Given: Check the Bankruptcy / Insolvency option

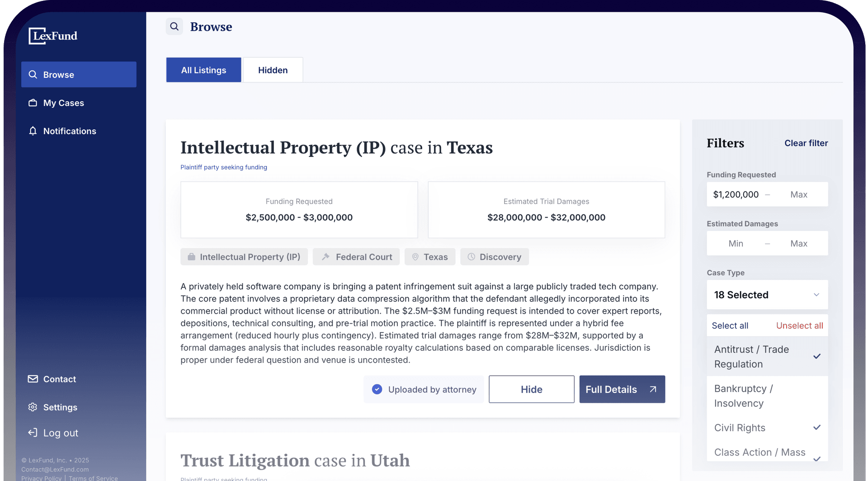Looking at the screenshot, I should coord(767,396).
